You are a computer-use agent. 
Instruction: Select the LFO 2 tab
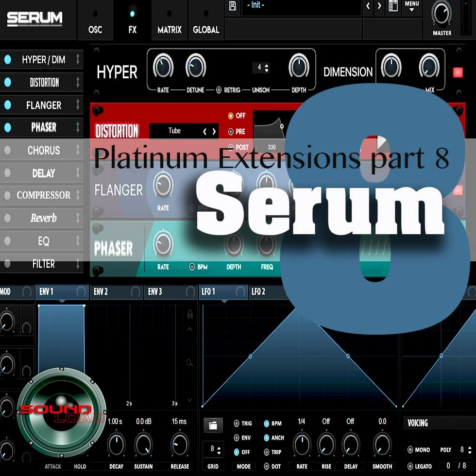click(267, 292)
